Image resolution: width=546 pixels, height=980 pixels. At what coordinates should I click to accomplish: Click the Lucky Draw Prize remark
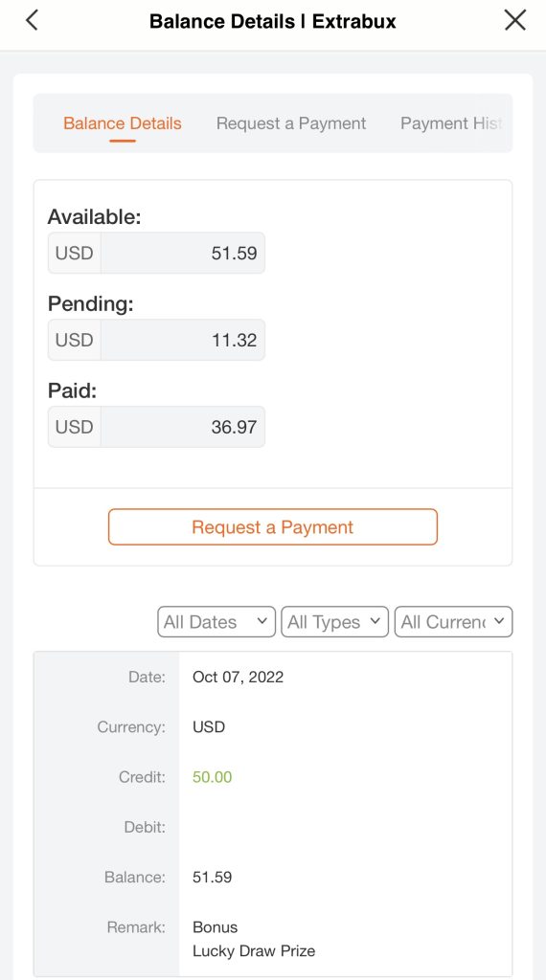[253, 951]
